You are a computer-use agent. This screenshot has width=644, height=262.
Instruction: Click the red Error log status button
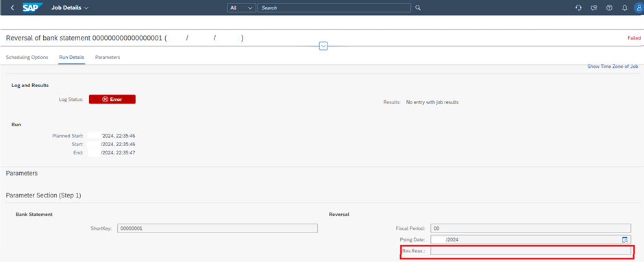coord(112,99)
